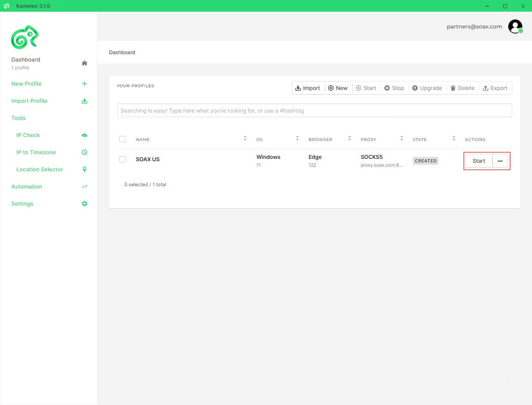Click the plus icon next to New Profile
The image size is (532, 405).
(x=85, y=84)
